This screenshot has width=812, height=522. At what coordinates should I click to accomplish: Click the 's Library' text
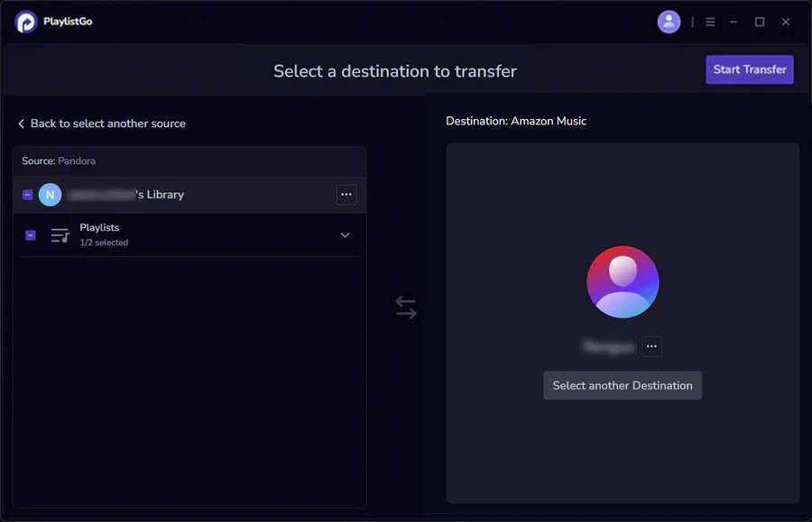click(x=160, y=195)
